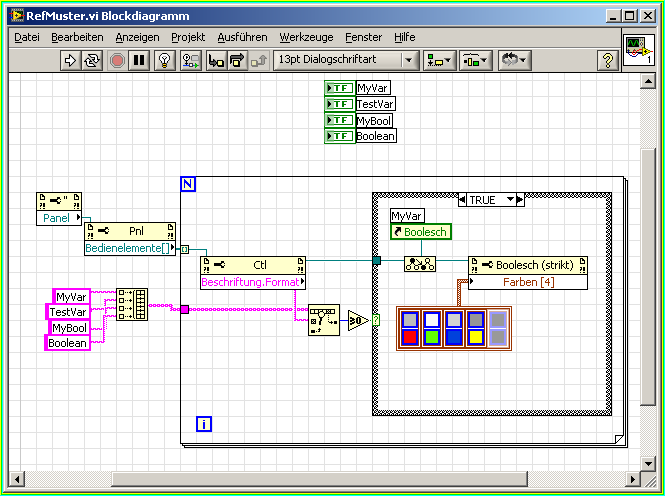Click the Run arrow button
665x496 pixels.
pos(70,60)
